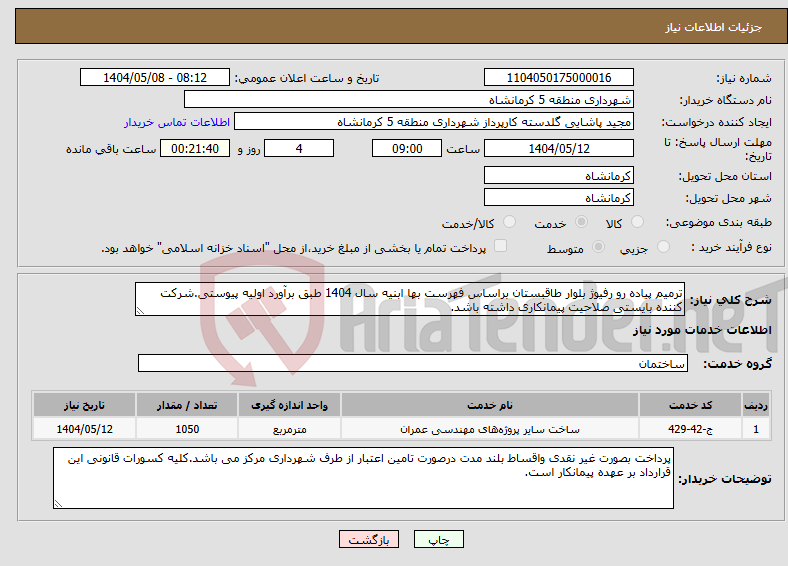Select the متوسط purchase type radio
Image resolution: width=788 pixels, height=566 pixels.
pos(599,247)
